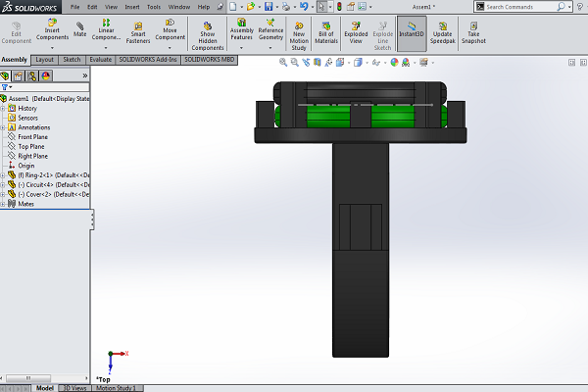The height and width of the screenshot is (392, 588).
Task: Click the feature tree horizontal scrollbar
Action: point(28,378)
